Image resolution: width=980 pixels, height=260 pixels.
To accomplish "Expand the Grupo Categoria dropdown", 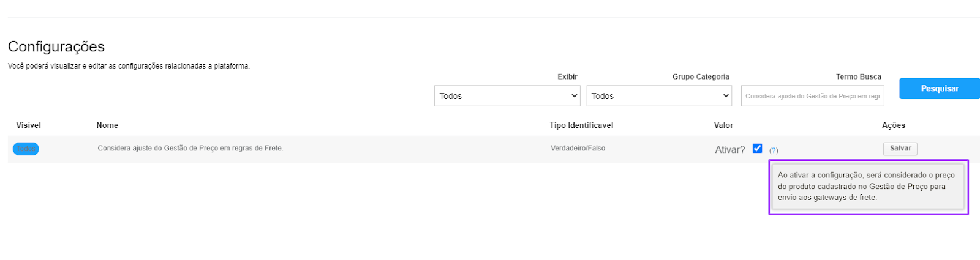I will click(x=659, y=96).
